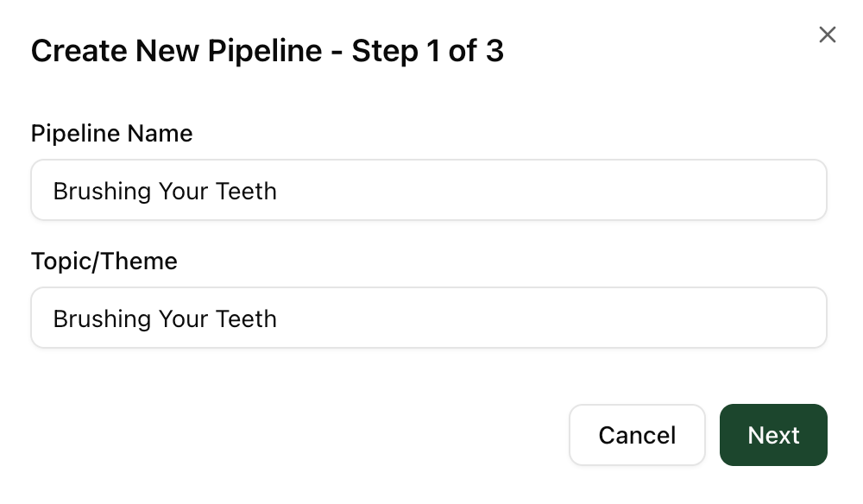Screen dimensions: 863x504
Task: Place cursor in Topic/Theme text box
Action: pyautogui.click(x=429, y=318)
